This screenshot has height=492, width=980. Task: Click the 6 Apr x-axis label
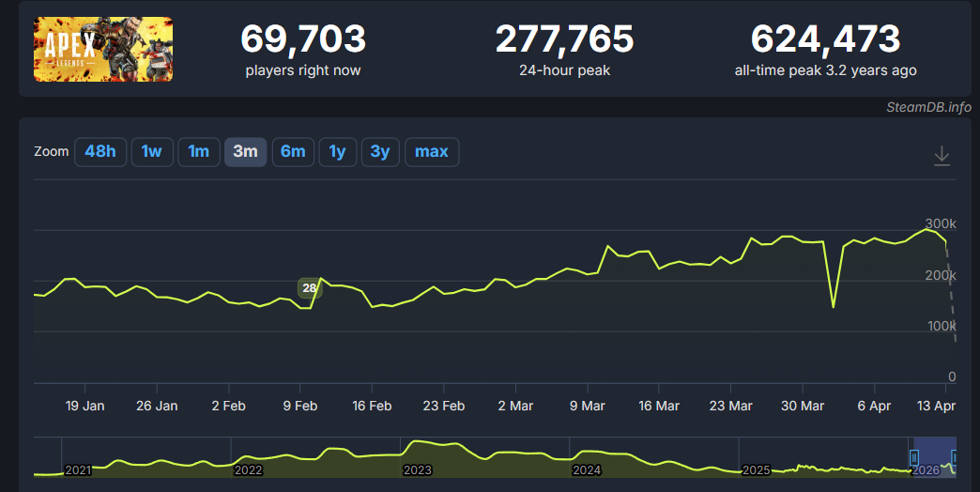click(x=874, y=406)
